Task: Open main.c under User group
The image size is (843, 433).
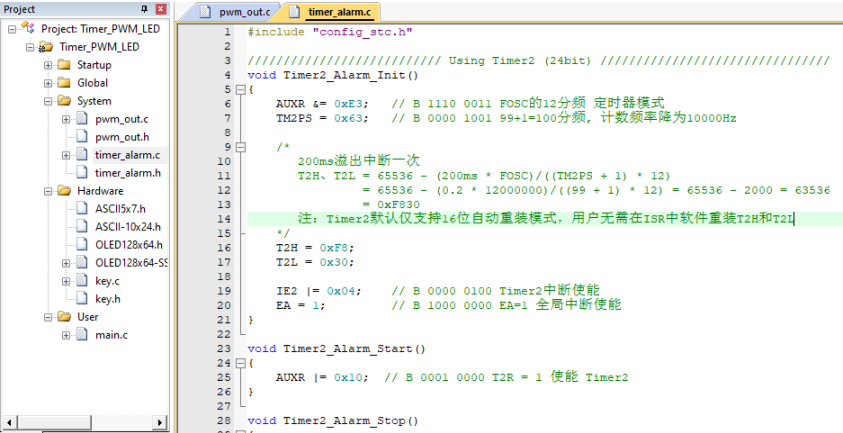Action: [x=111, y=335]
